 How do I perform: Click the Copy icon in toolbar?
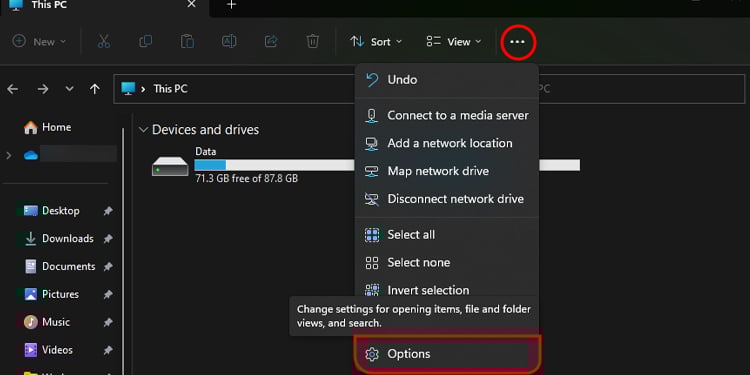(145, 42)
